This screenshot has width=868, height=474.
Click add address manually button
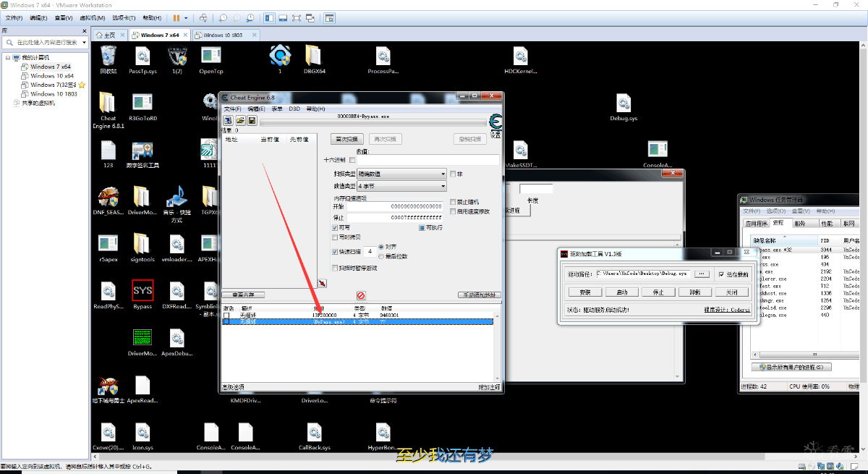tap(480, 295)
